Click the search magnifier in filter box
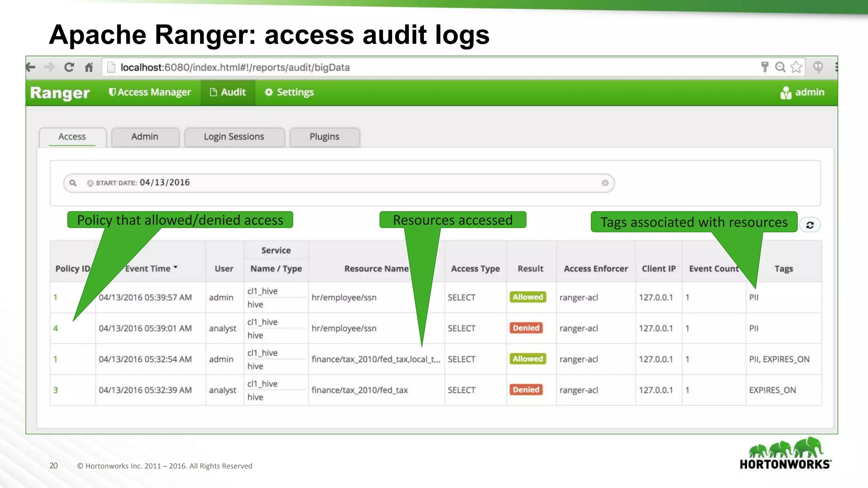868x488 pixels. [73, 183]
